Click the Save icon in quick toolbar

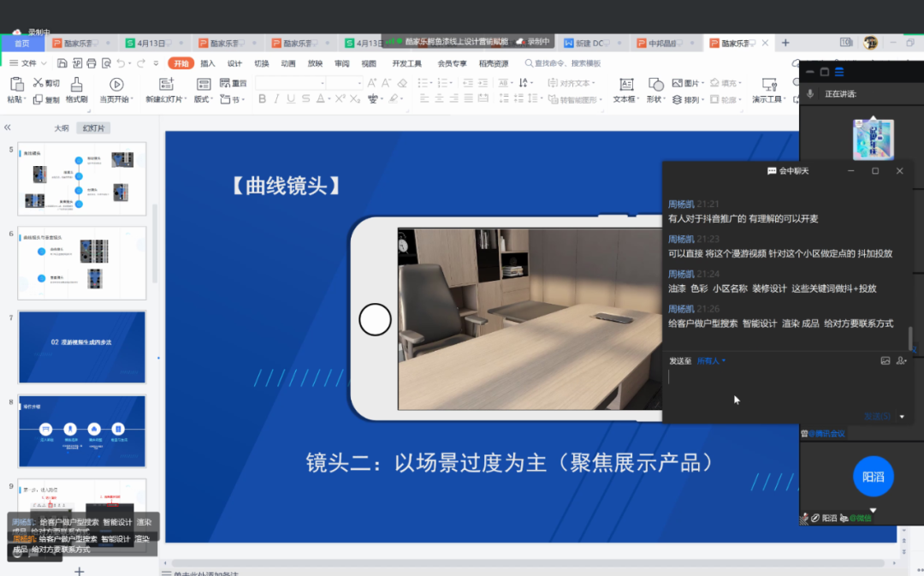coord(62,63)
